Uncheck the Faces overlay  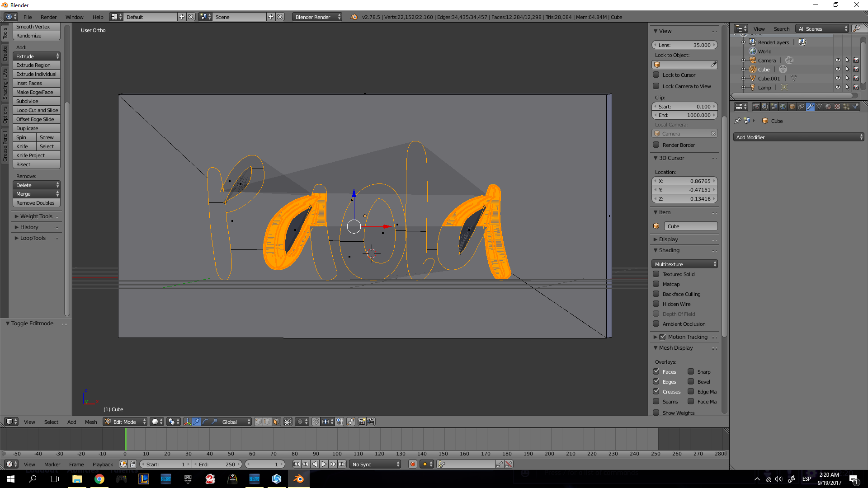coord(656,371)
